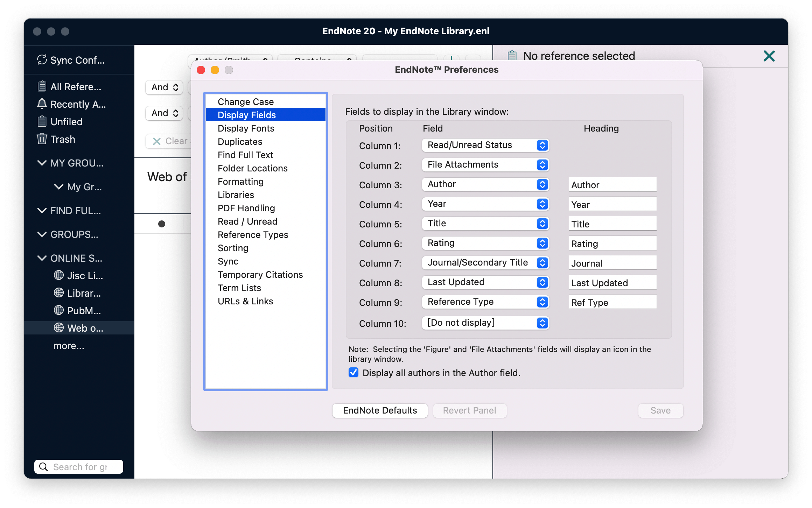
Task: Select Read / Unread preference category
Action: tap(265, 221)
